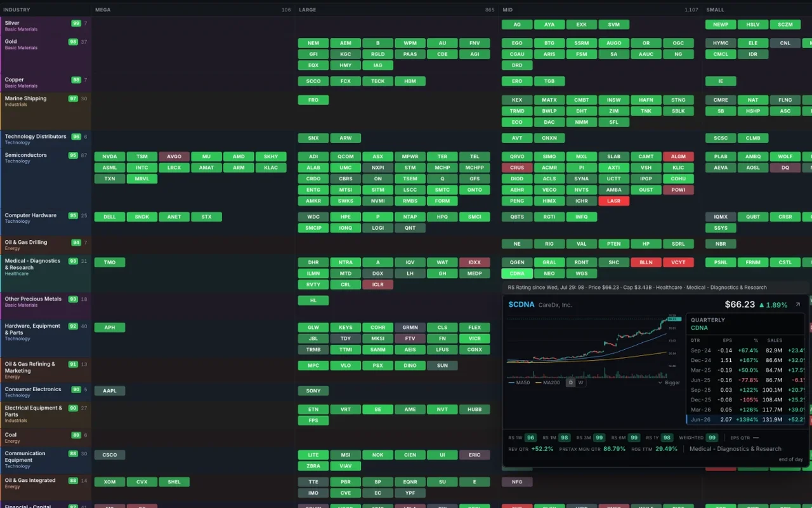Click the APH ticker tile
Image resolution: width=812 pixels, height=508 pixels.
[x=110, y=328]
